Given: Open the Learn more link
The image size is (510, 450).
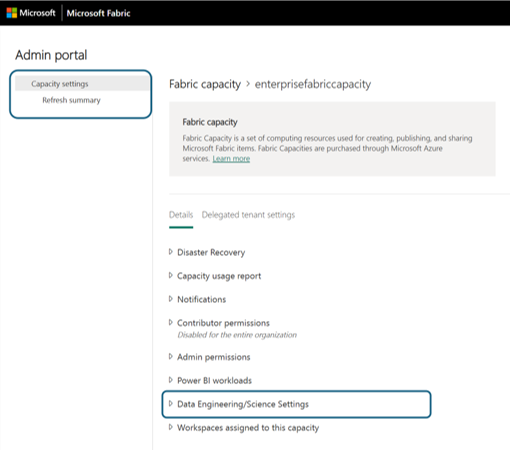Looking at the screenshot, I should 231,159.
